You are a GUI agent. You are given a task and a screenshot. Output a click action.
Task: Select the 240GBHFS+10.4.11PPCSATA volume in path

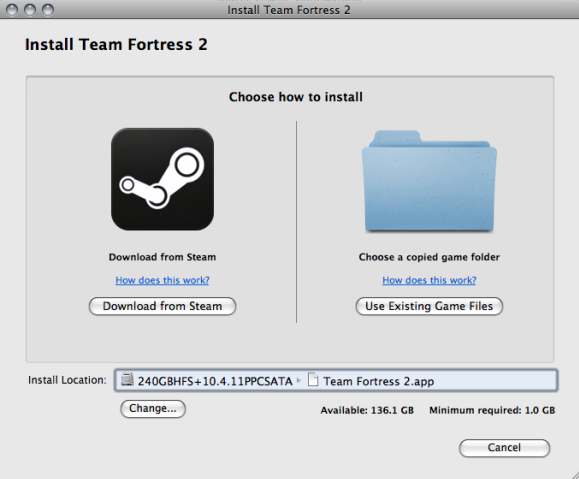215,381
